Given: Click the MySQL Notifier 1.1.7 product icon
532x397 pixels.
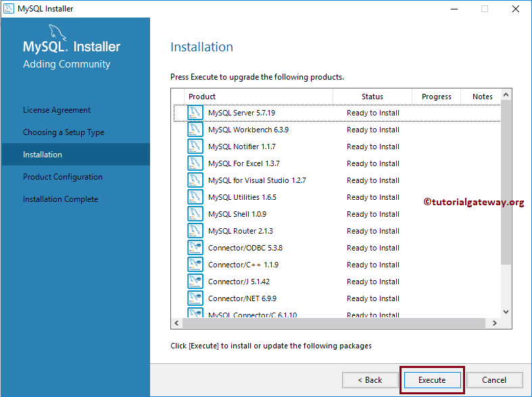Looking at the screenshot, I should tap(195, 147).
